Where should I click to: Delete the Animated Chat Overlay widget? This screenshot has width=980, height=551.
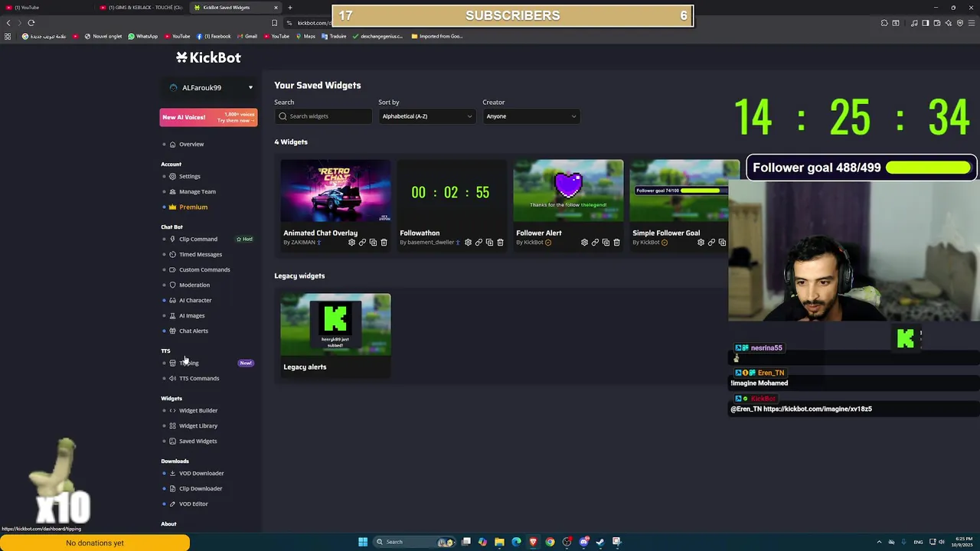(384, 243)
